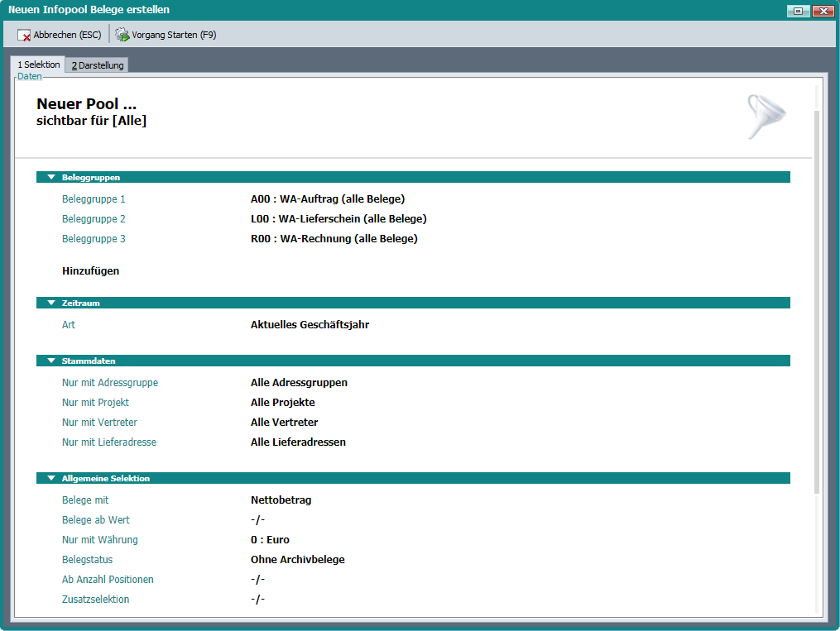Edit the R00 WA-Rechnung group value
The width and height of the screenshot is (840, 631).
pos(334,239)
